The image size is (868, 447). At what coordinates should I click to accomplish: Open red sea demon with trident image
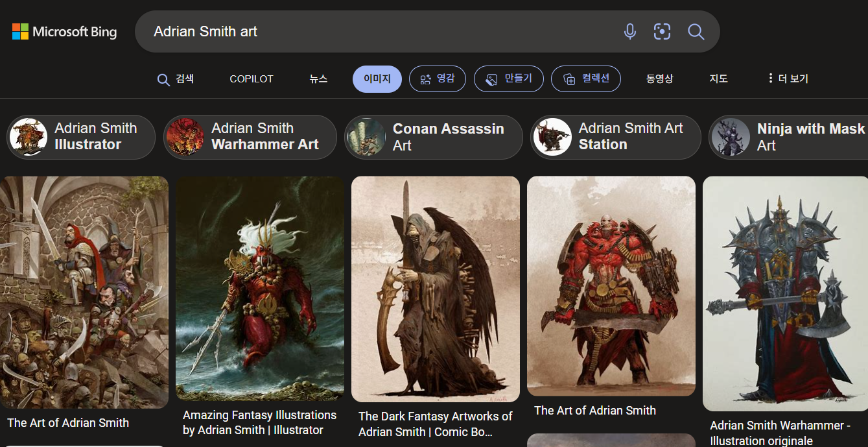260,289
